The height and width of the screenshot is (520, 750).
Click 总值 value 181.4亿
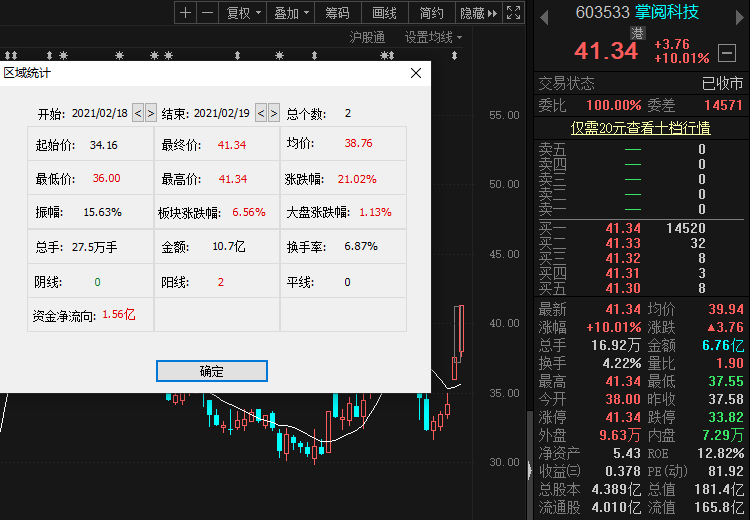[719, 489]
